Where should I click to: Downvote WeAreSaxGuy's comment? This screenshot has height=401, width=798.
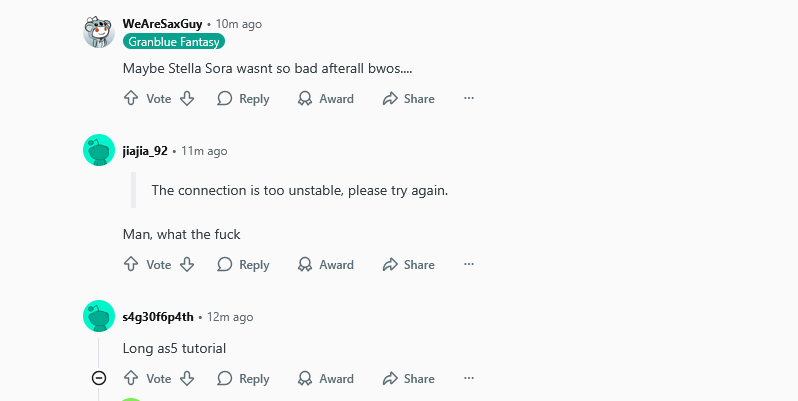coord(187,98)
